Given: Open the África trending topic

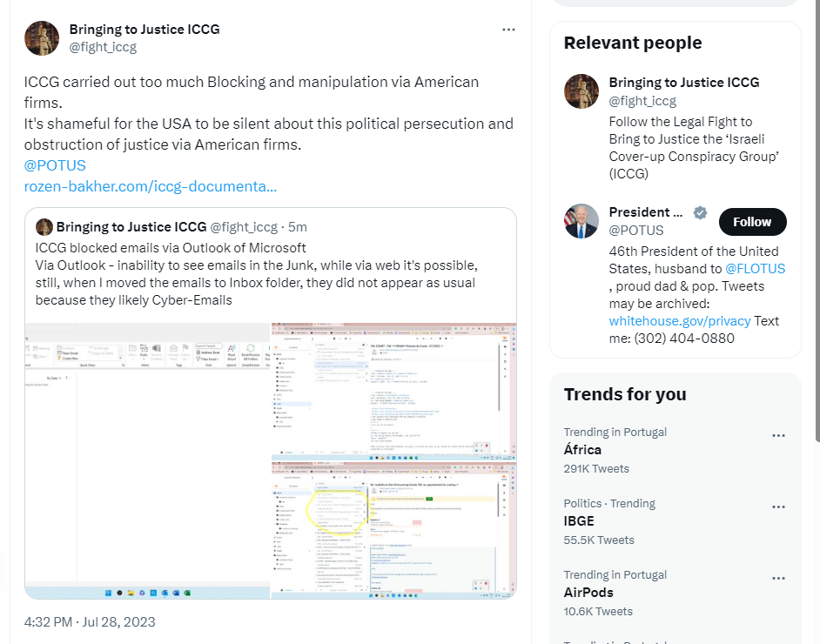Looking at the screenshot, I should [x=582, y=450].
